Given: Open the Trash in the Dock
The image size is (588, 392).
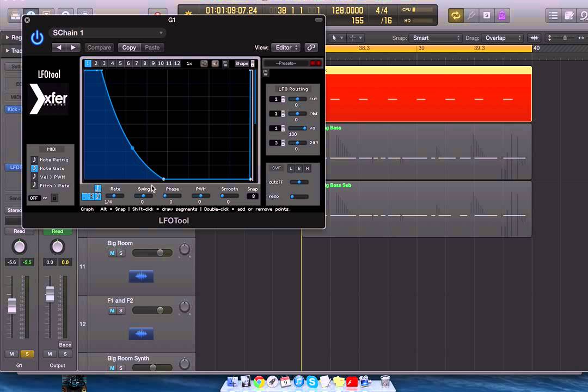Looking at the screenshot, I should (385, 382).
